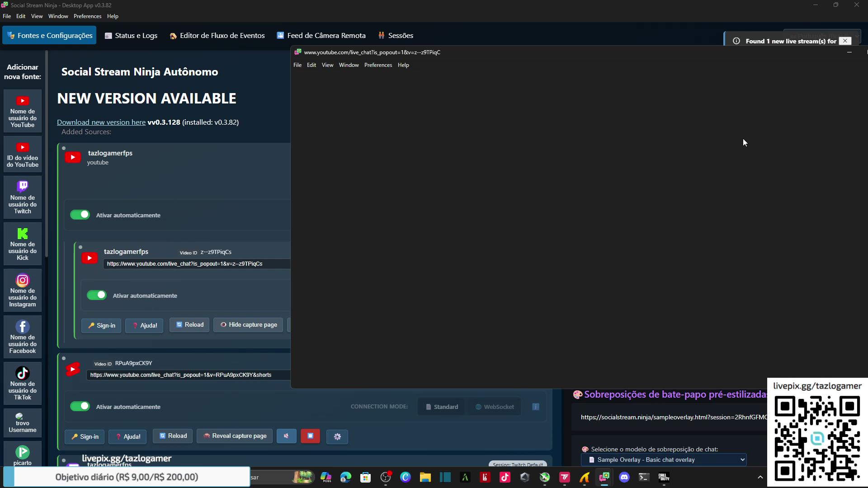Add a Kick username source
Image resolution: width=868 pixels, height=488 pixels.
23,244
